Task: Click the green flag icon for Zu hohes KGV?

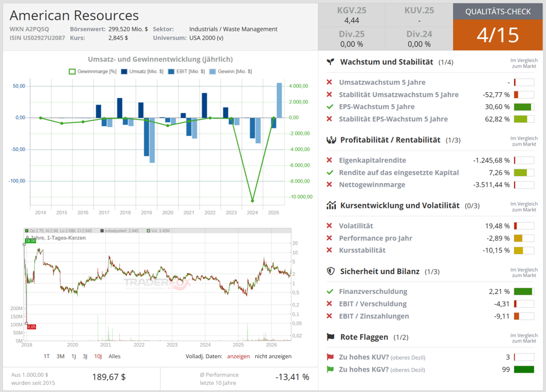Action: point(330,369)
